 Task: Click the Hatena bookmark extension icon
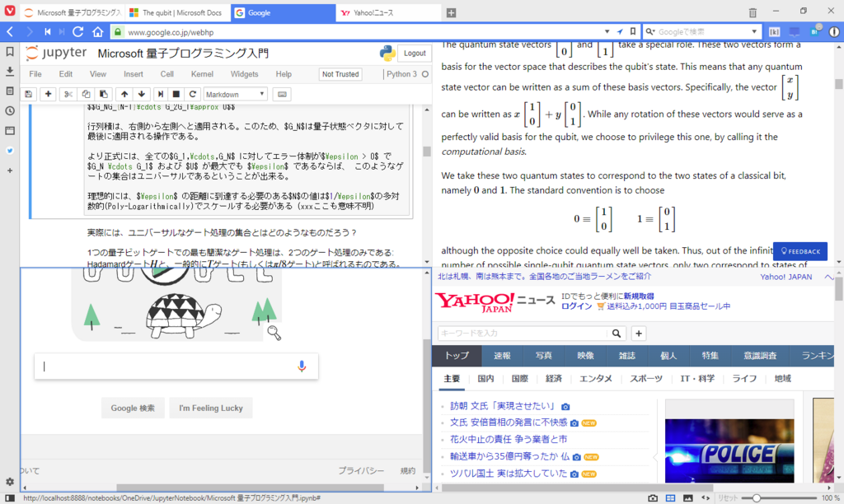[x=816, y=30]
